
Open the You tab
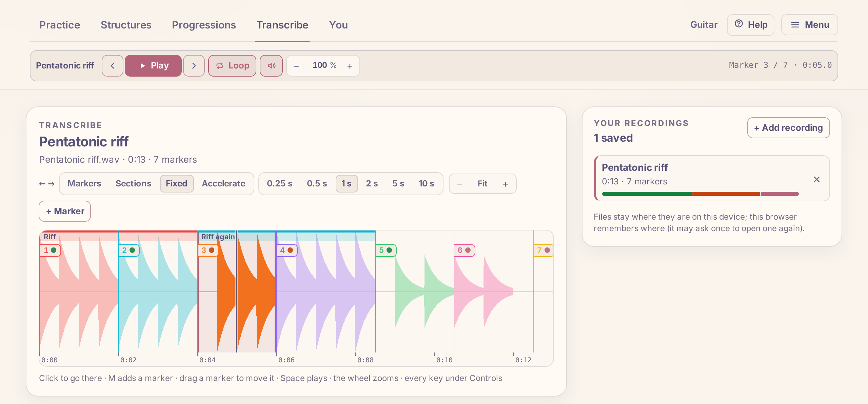338,25
